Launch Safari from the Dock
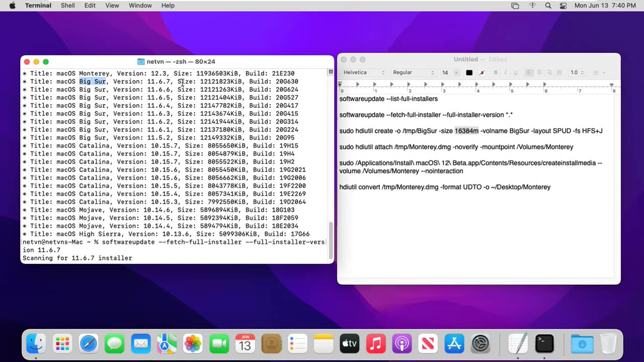 pos(89,344)
